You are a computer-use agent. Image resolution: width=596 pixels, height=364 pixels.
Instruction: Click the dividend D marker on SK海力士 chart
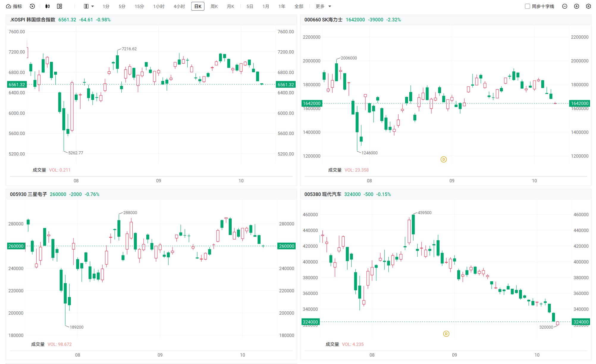pyautogui.click(x=443, y=159)
